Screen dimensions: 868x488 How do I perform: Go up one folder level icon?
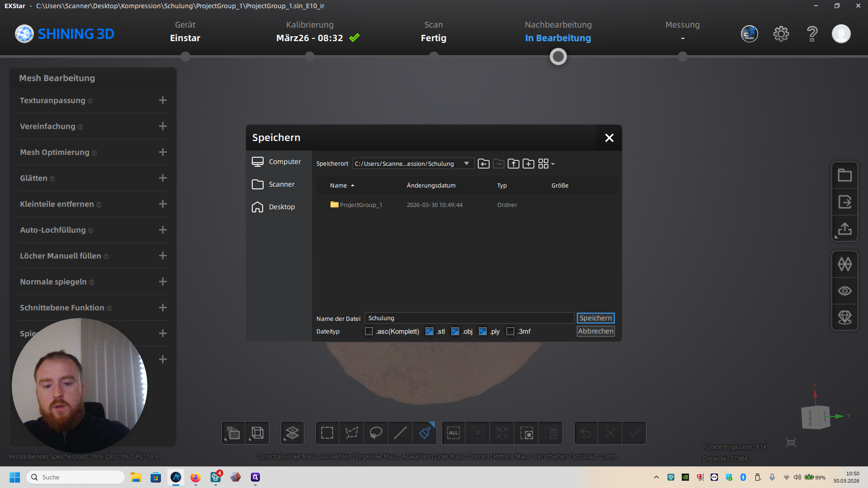(513, 164)
